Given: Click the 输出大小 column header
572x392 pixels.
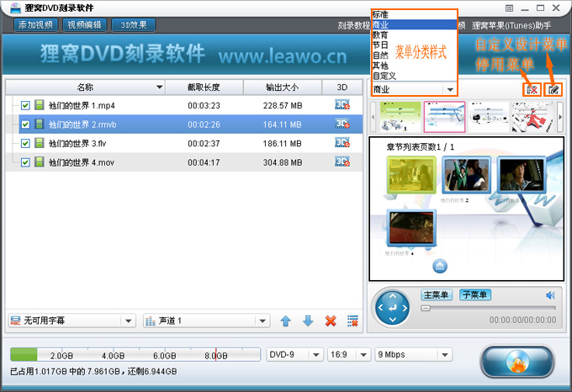Looking at the screenshot, I should tap(283, 87).
